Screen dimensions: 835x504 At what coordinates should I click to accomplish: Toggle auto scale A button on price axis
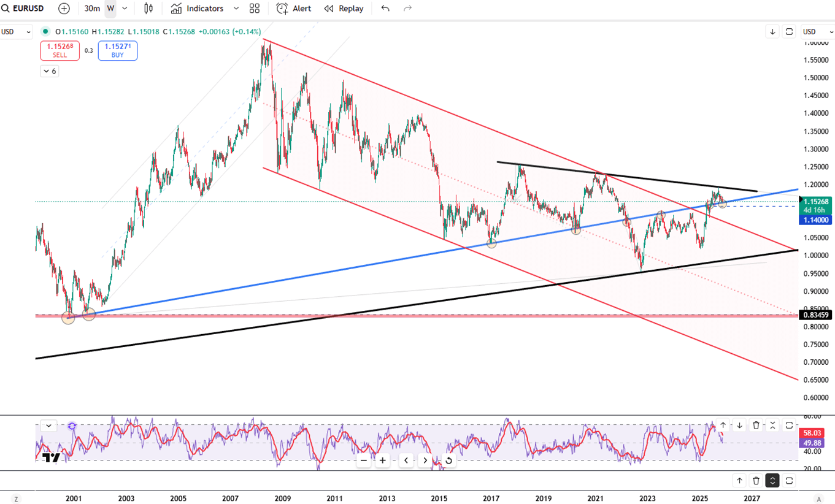tap(818, 499)
